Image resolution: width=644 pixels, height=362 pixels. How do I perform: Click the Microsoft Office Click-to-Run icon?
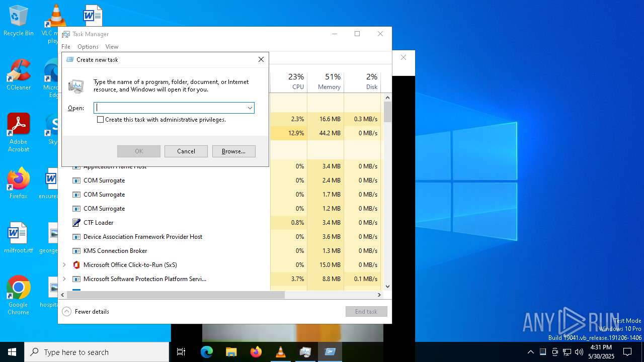tap(76, 265)
